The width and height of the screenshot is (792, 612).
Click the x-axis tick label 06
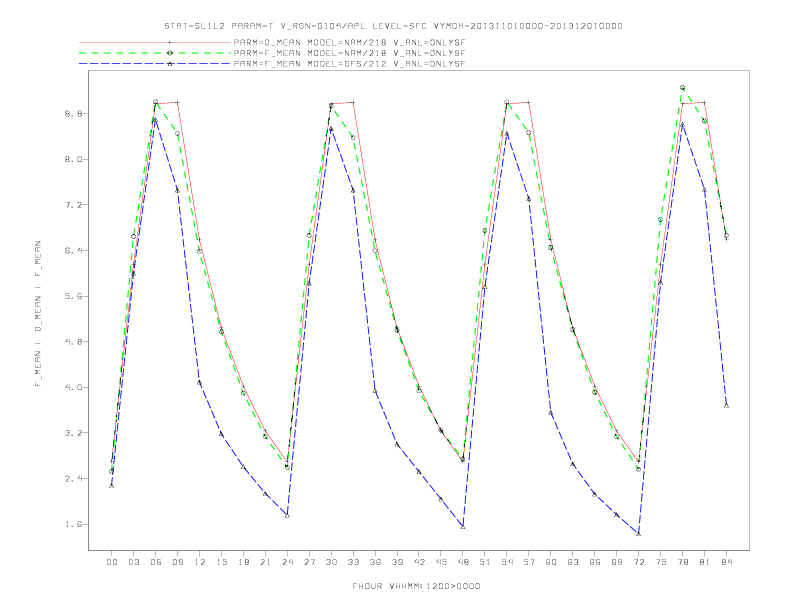pyautogui.click(x=156, y=562)
